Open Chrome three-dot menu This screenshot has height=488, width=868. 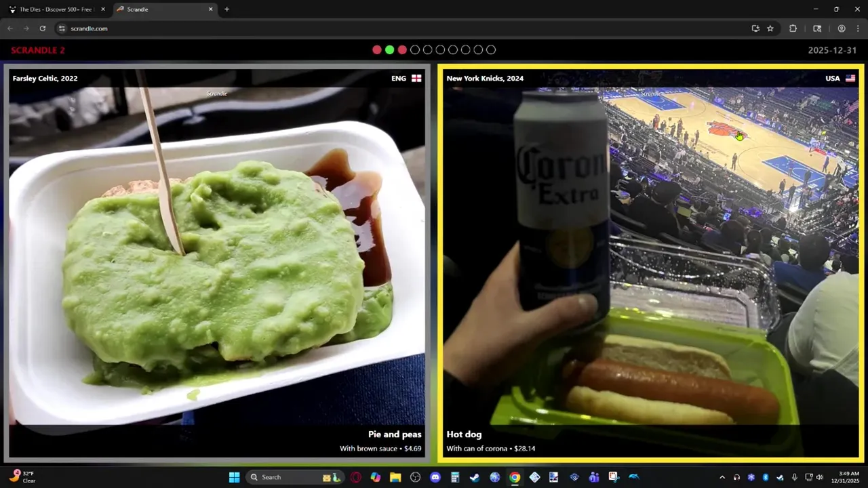(x=857, y=28)
